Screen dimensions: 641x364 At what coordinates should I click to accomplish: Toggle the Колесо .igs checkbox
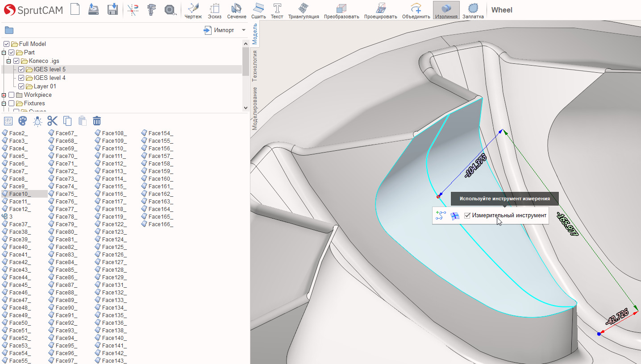click(17, 61)
